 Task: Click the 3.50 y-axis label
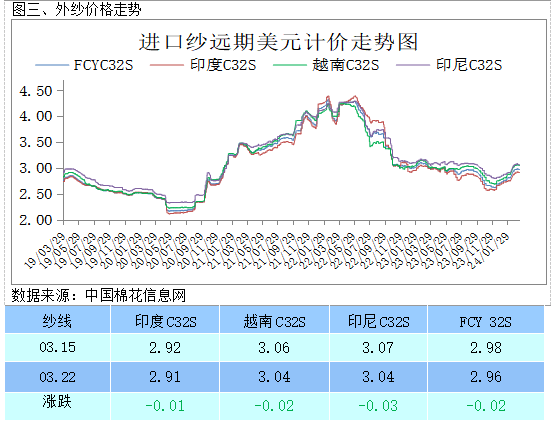point(36,142)
